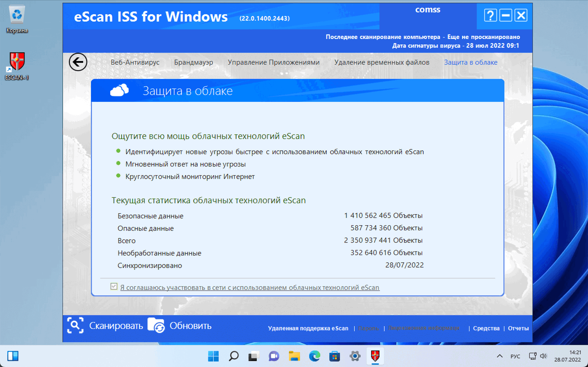Open the Удаление временных файлов tab

[382, 62]
